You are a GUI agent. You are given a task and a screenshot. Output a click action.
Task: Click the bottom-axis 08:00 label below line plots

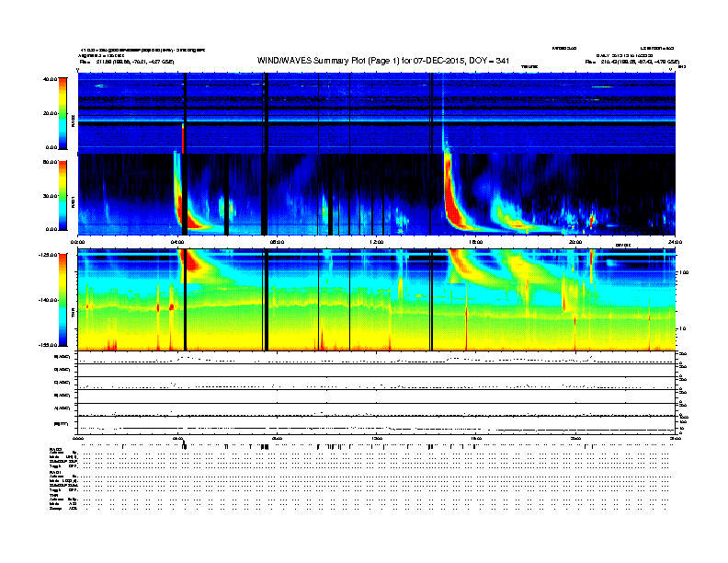(277, 438)
